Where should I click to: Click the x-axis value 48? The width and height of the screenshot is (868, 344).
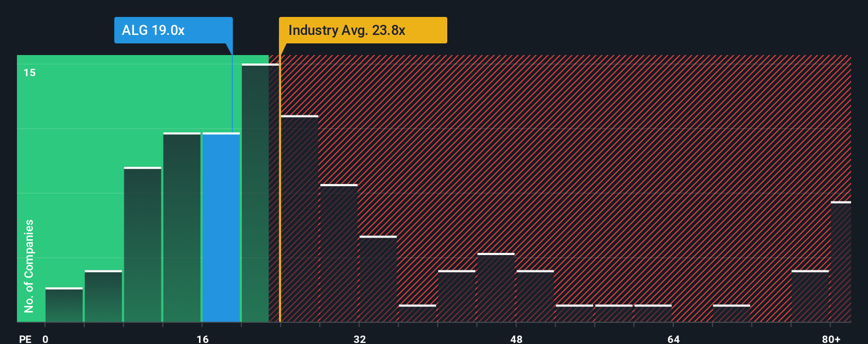[517, 339]
